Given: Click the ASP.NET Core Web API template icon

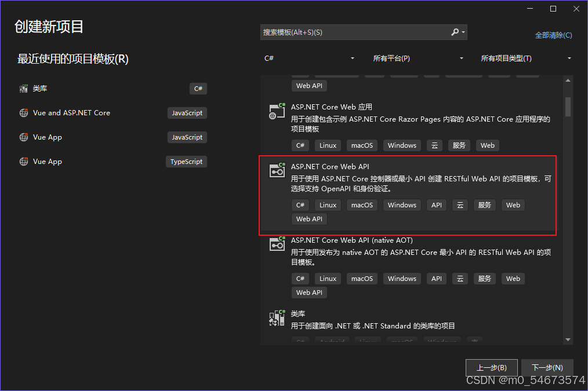Looking at the screenshot, I should (x=277, y=170).
